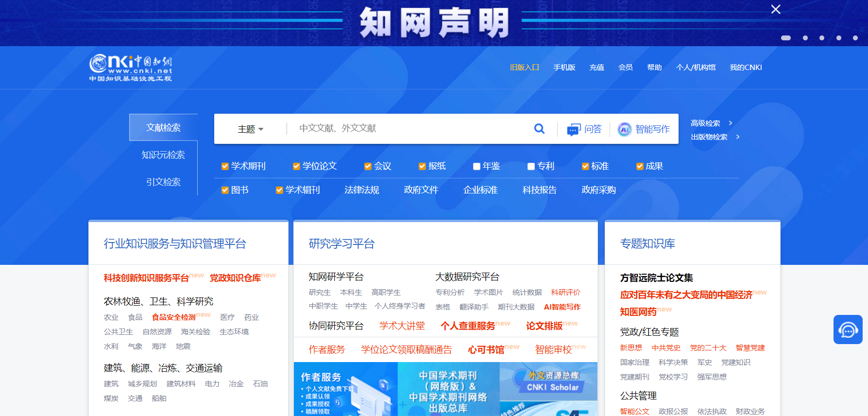This screenshot has width=868, height=416.
Task: Open 学位论文领取稿酬通告 link
Action: [407, 350]
